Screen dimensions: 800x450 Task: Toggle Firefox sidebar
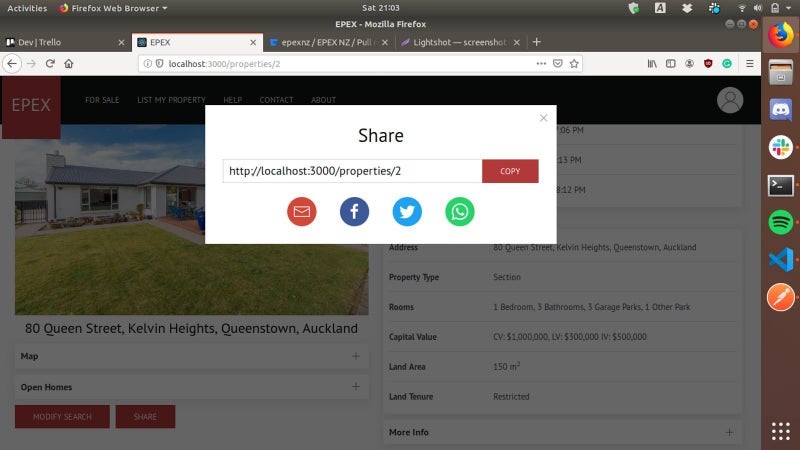(x=670, y=64)
